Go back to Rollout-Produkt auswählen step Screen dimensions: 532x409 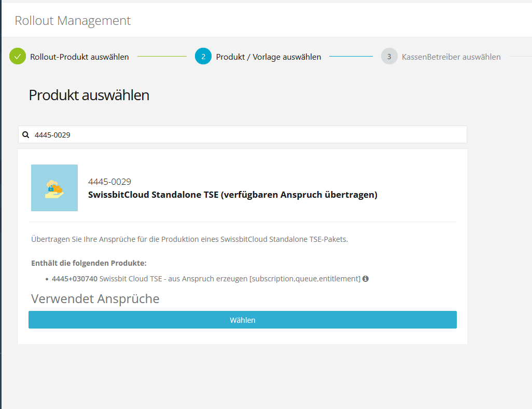coord(79,57)
